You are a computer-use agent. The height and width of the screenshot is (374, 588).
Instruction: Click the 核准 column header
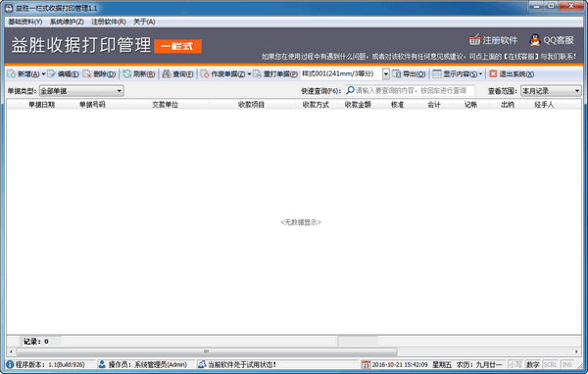click(397, 105)
